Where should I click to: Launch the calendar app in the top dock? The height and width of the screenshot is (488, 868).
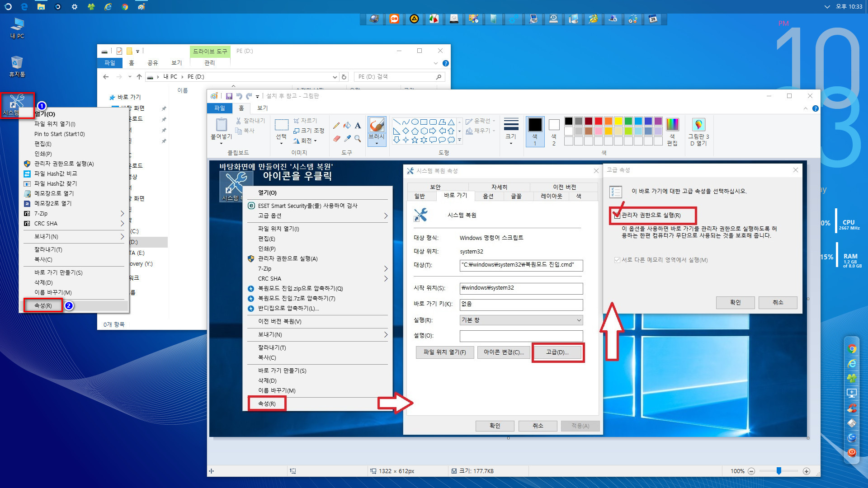[652, 19]
